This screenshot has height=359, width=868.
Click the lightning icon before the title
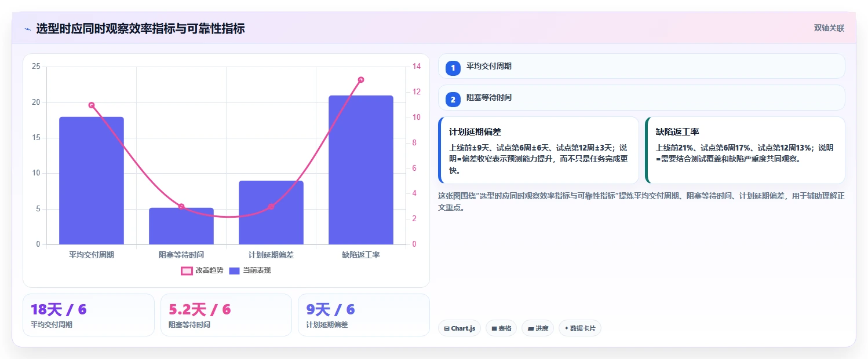tap(27, 28)
